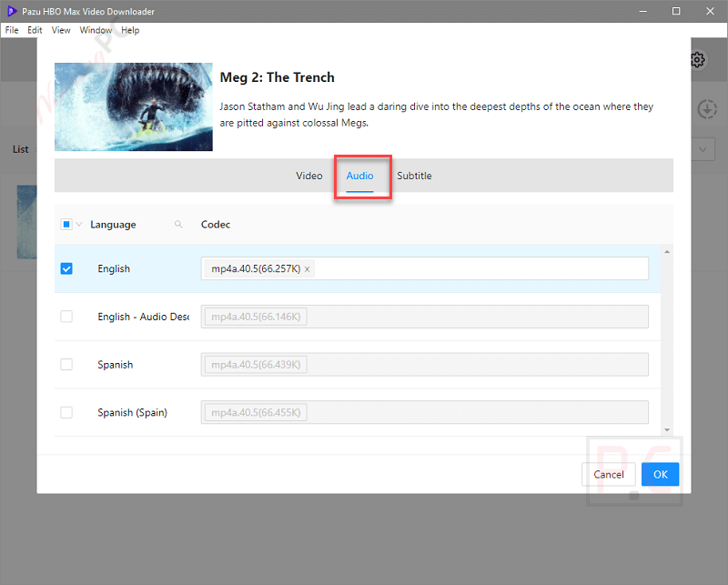
Task: Open the Window menu
Action: point(96,30)
